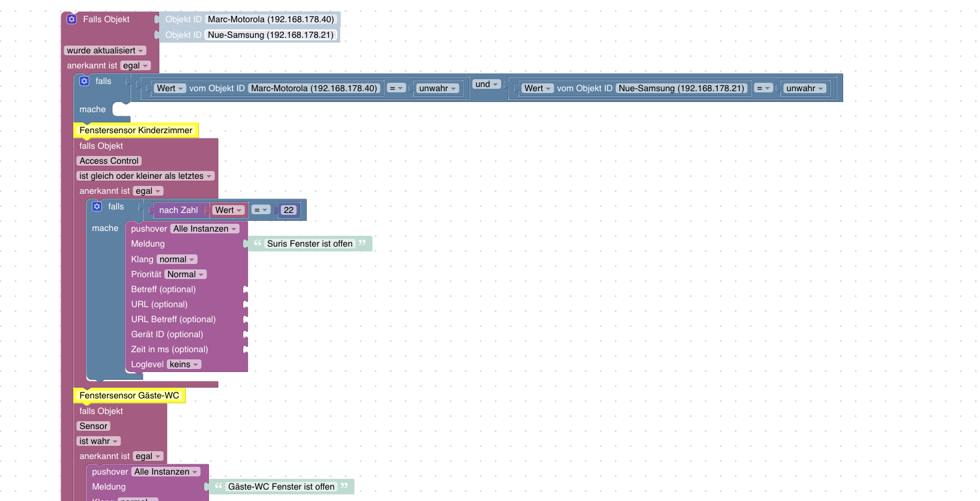Open the Wert dropdown before the Nue-Samsung condition
The height and width of the screenshot is (501, 980).
pos(537,88)
